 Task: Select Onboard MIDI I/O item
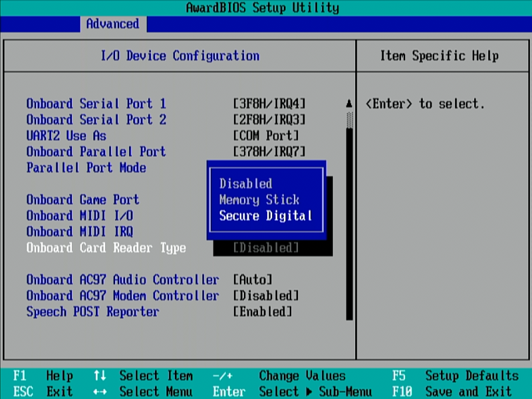pos(80,215)
